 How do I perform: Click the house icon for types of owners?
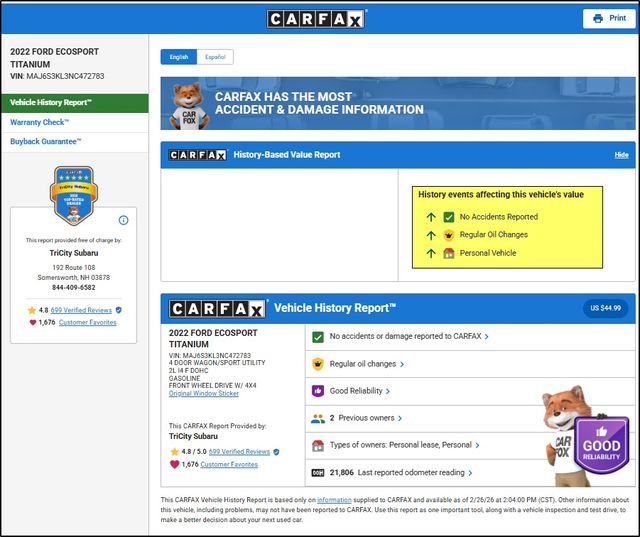pos(318,445)
